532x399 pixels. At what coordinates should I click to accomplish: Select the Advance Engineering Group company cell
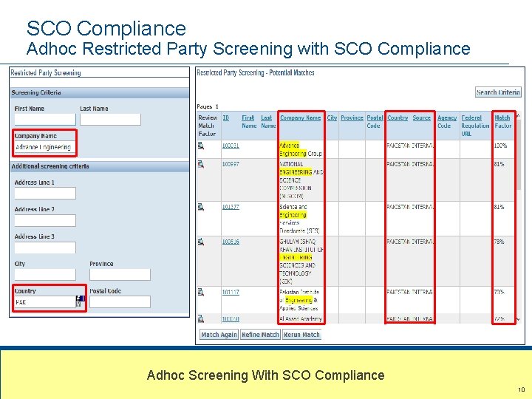(x=301, y=149)
